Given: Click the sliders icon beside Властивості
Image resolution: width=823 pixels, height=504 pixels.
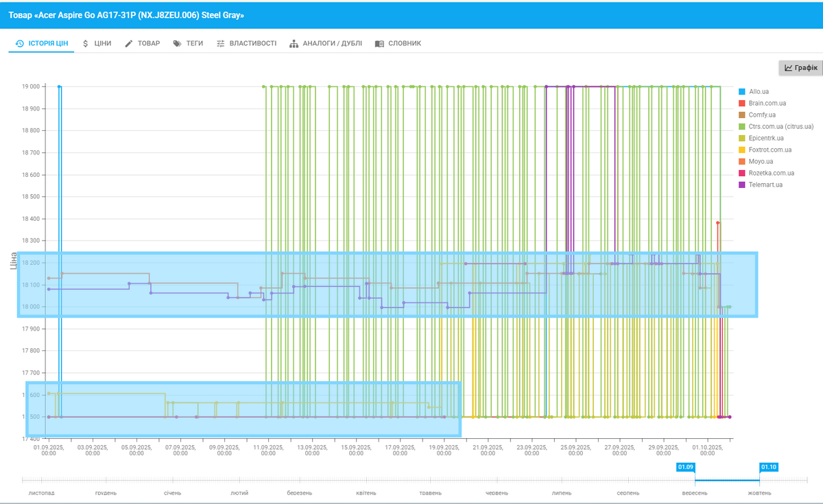Looking at the screenshot, I should 221,43.
